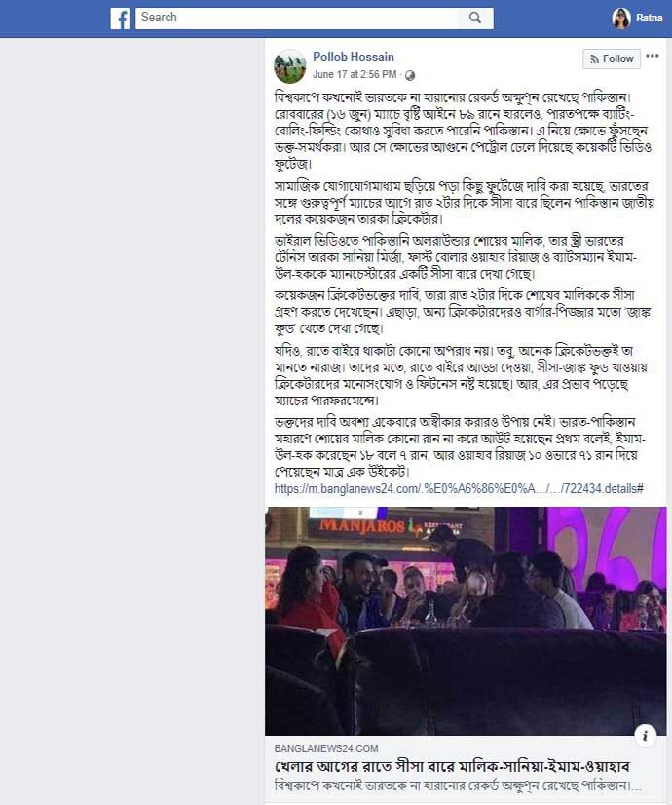Viewport: 672px width, 805px height.
Task: Open Ratna's profile picture in header
Action: click(620, 18)
